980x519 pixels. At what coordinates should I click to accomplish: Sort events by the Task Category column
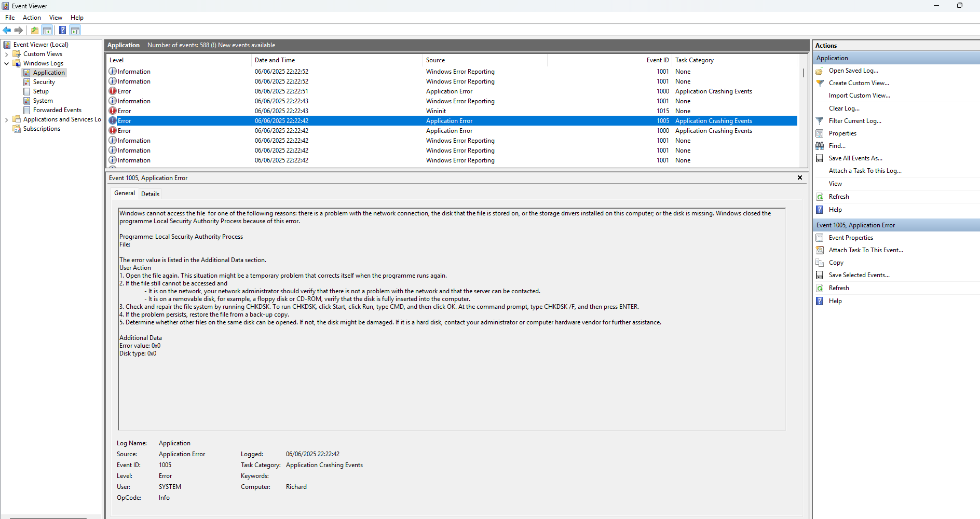click(x=734, y=60)
